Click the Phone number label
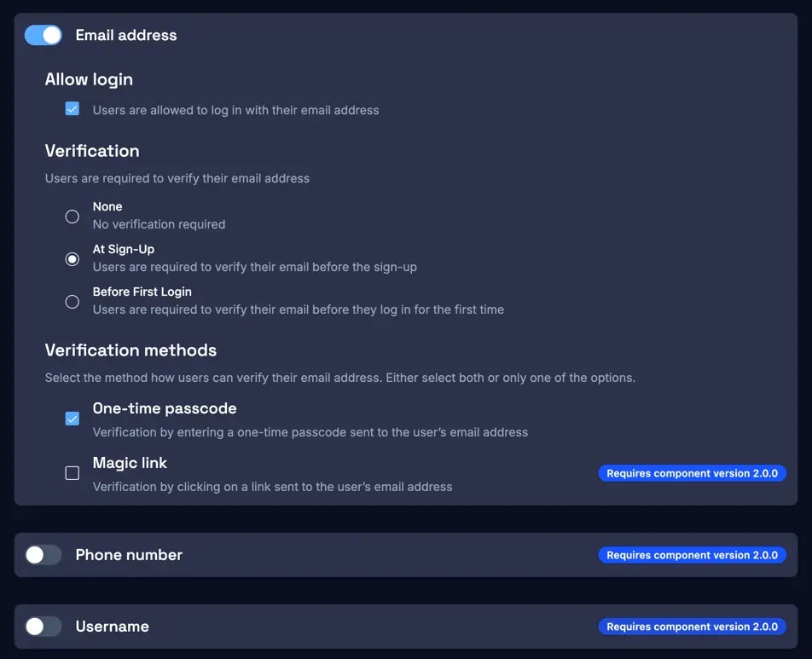This screenshot has height=659, width=812. tap(129, 555)
